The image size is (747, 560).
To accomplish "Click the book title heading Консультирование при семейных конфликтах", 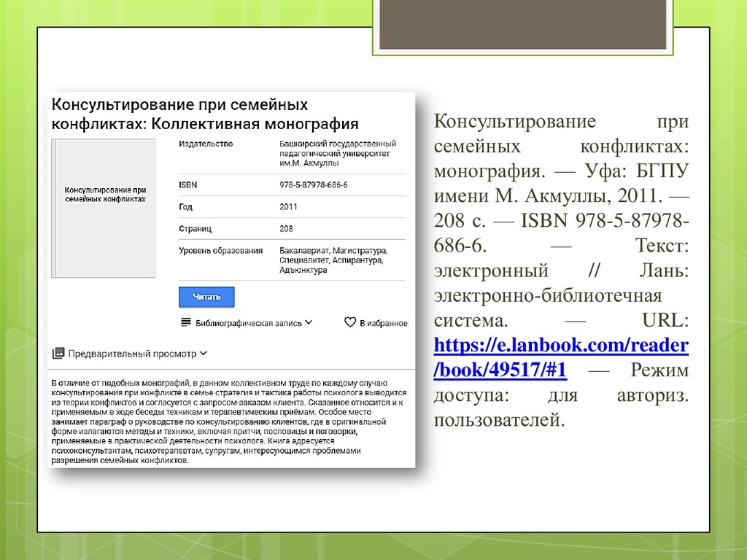I will (205, 114).
